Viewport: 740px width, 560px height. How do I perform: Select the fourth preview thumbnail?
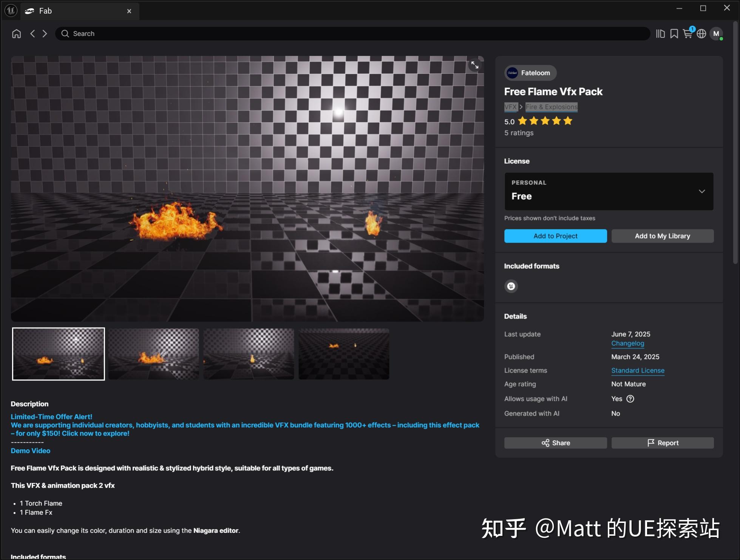344,354
